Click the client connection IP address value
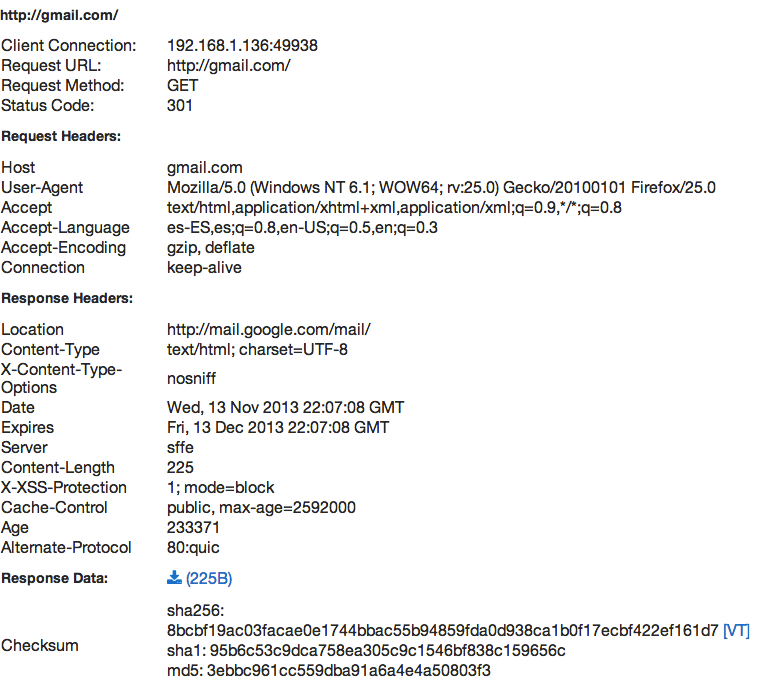This screenshot has width=757, height=690. [x=242, y=46]
